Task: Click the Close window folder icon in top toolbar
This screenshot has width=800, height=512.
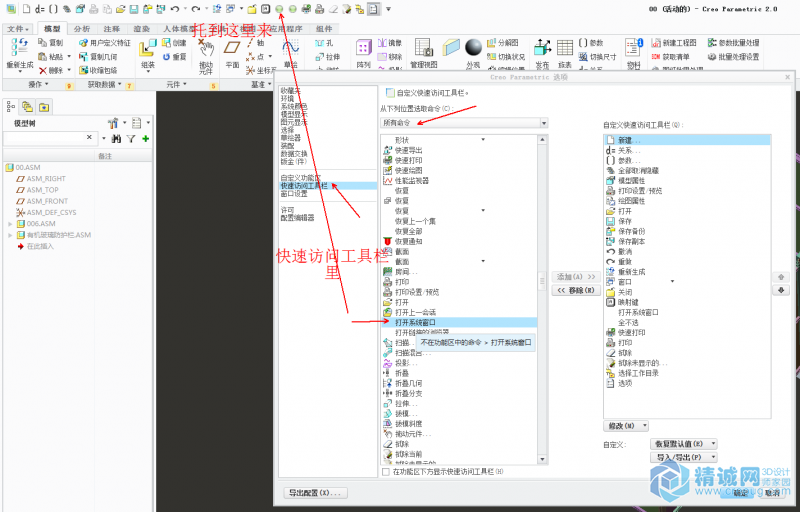Action: (x=252, y=9)
